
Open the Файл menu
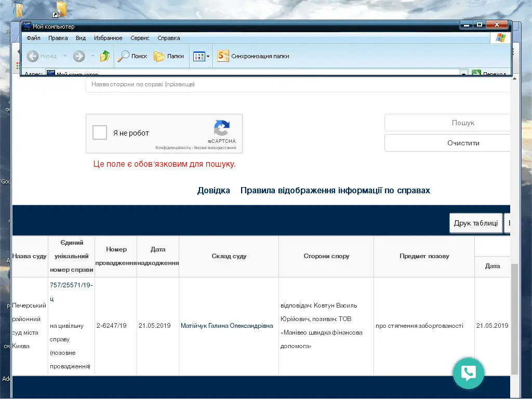[x=33, y=38]
